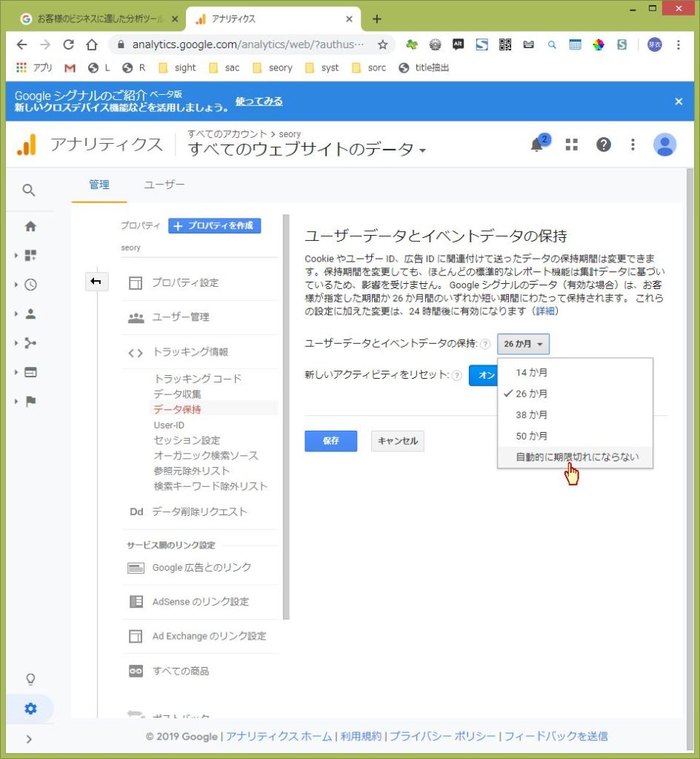The image size is (700, 759).
Task: Open Google apps grid in Analytics header
Action: [x=571, y=145]
